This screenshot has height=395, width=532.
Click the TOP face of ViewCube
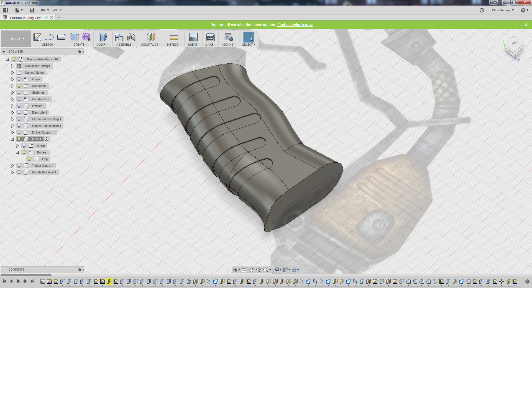[x=514, y=43]
